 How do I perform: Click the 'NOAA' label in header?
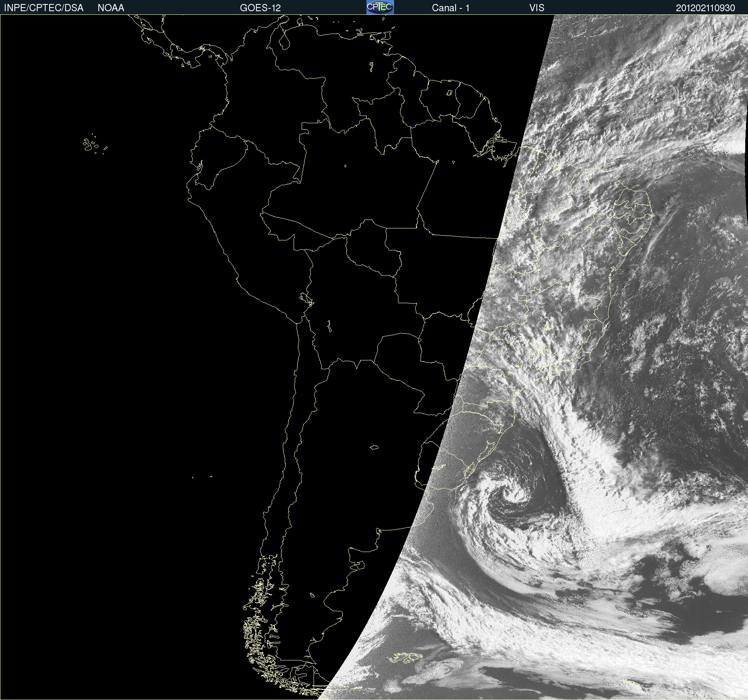tap(111, 8)
